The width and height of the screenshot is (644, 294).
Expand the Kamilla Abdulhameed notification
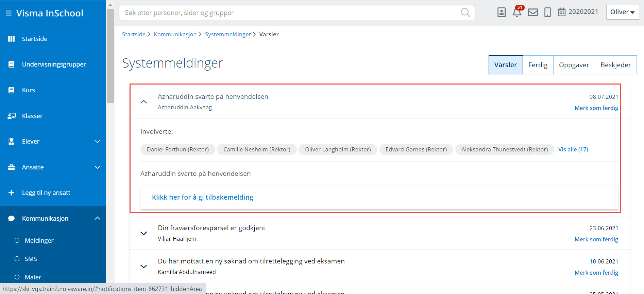pos(144,267)
